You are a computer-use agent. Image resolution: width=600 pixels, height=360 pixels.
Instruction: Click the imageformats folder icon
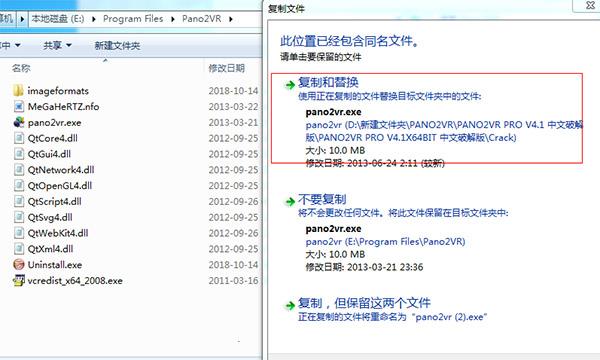pyautogui.click(x=18, y=91)
